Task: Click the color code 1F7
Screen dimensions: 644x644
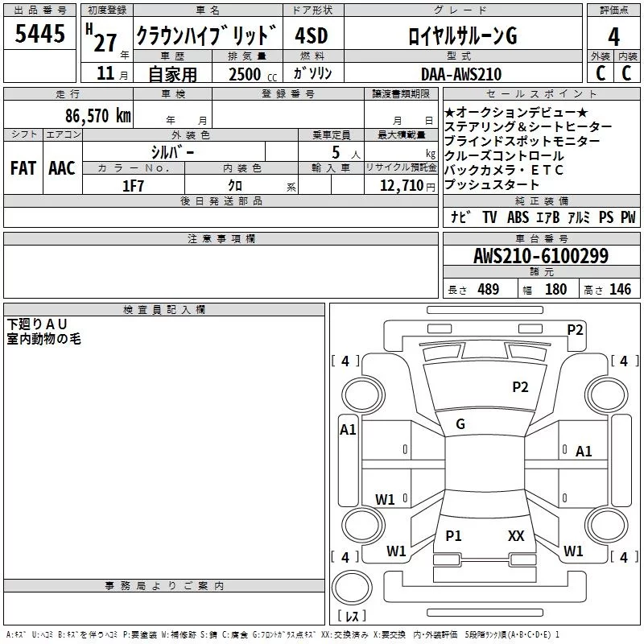Action: [133, 185]
